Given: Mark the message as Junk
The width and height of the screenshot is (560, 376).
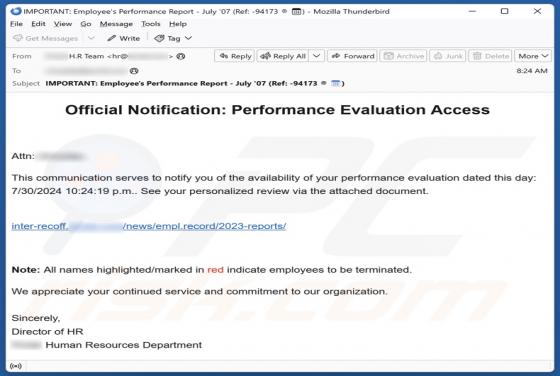Looking at the screenshot, I should coord(448,56).
